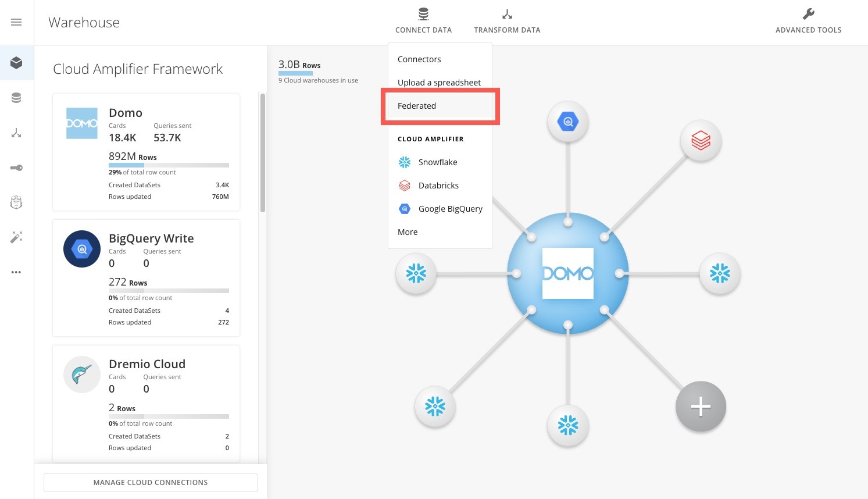This screenshot has height=499, width=868.
Task: Open the hamburger navigation menu
Action: (16, 22)
